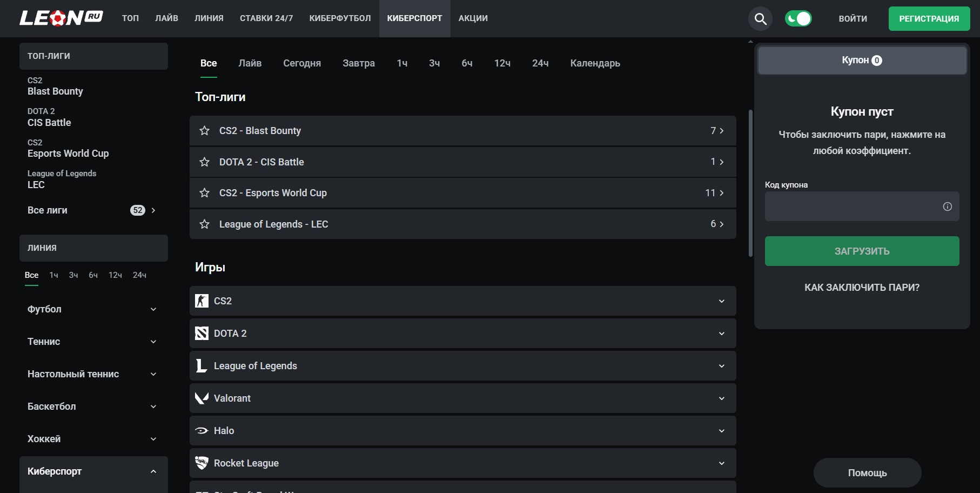Open the search magnifier icon

pyautogui.click(x=760, y=19)
